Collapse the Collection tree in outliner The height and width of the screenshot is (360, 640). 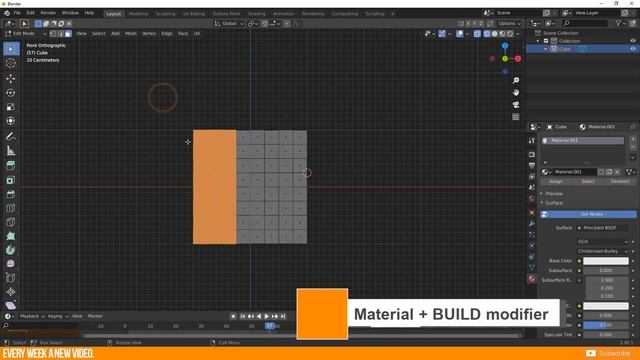pyautogui.click(x=538, y=41)
